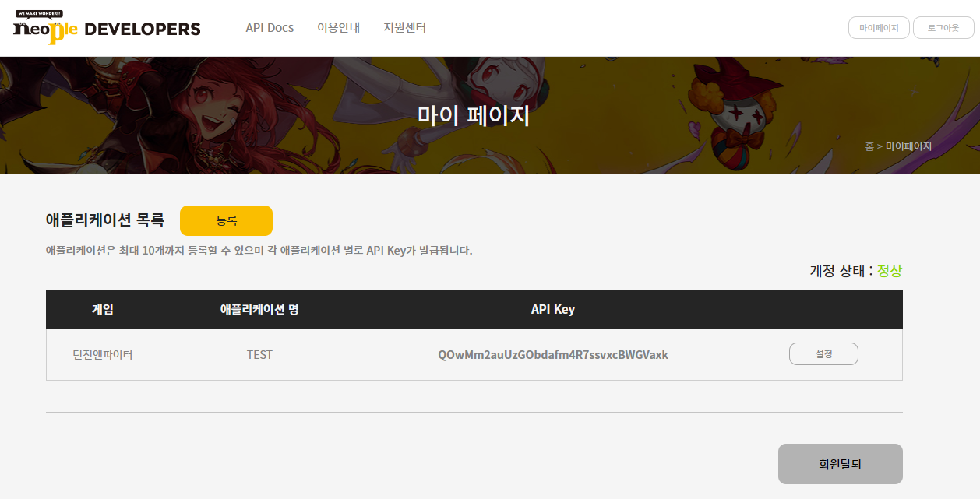Click the 마이 페이지 banner title
This screenshot has width=980, height=499.
point(474,116)
